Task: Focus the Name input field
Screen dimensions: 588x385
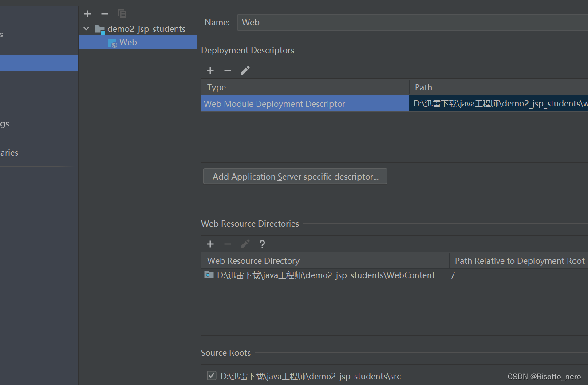Action: coord(413,22)
